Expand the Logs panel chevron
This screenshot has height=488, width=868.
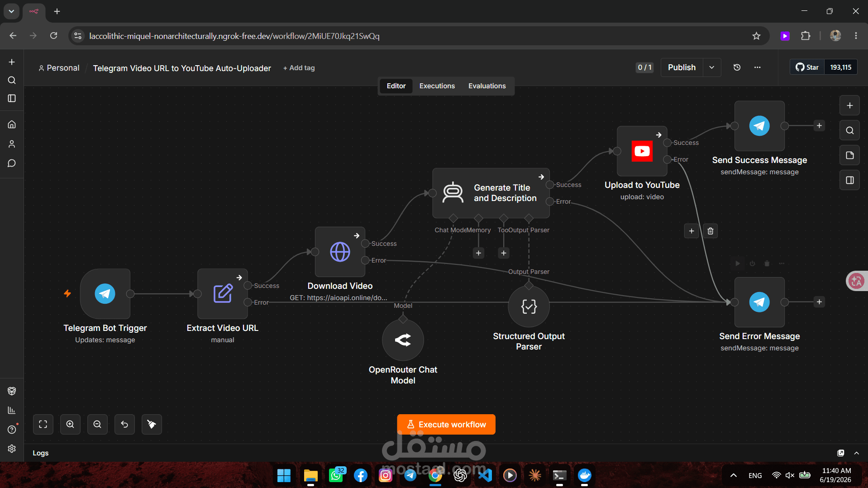tap(856, 453)
